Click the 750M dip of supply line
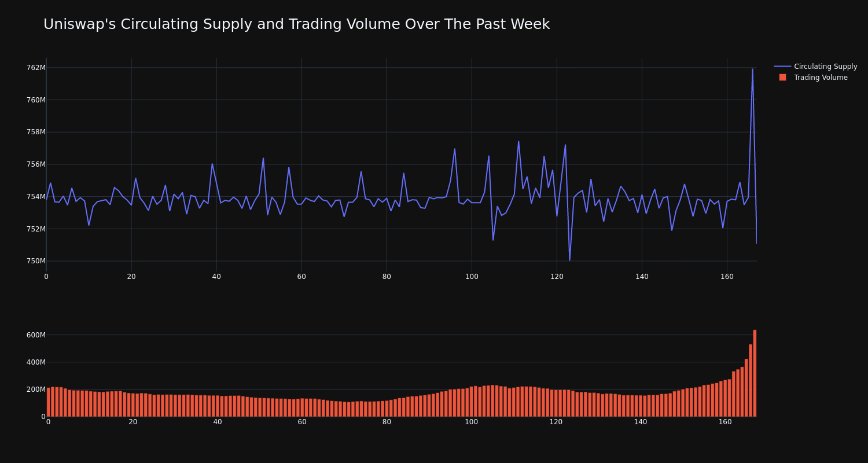Image resolution: width=868 pixels, height=463 pixels. tap(569, 260)
